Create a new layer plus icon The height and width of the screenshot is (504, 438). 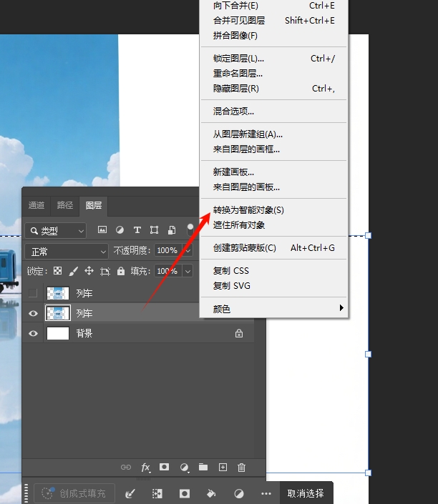223,467
